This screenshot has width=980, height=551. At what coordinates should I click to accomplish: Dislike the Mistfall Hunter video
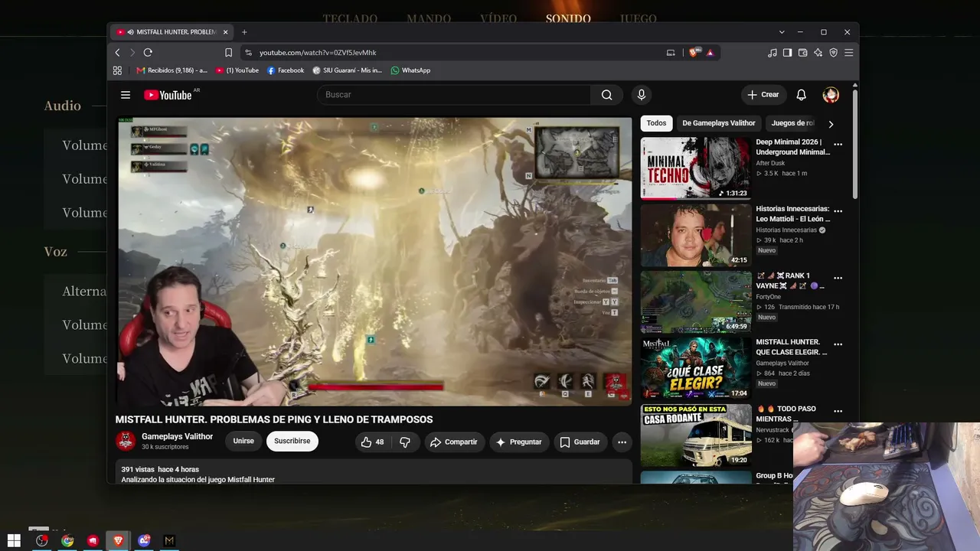click(405, 442)
